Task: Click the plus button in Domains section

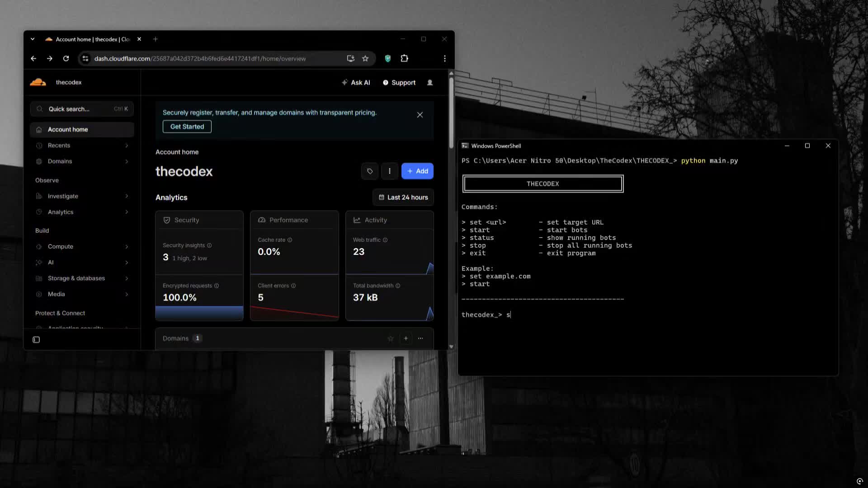Action: click(x=406, y=338)
